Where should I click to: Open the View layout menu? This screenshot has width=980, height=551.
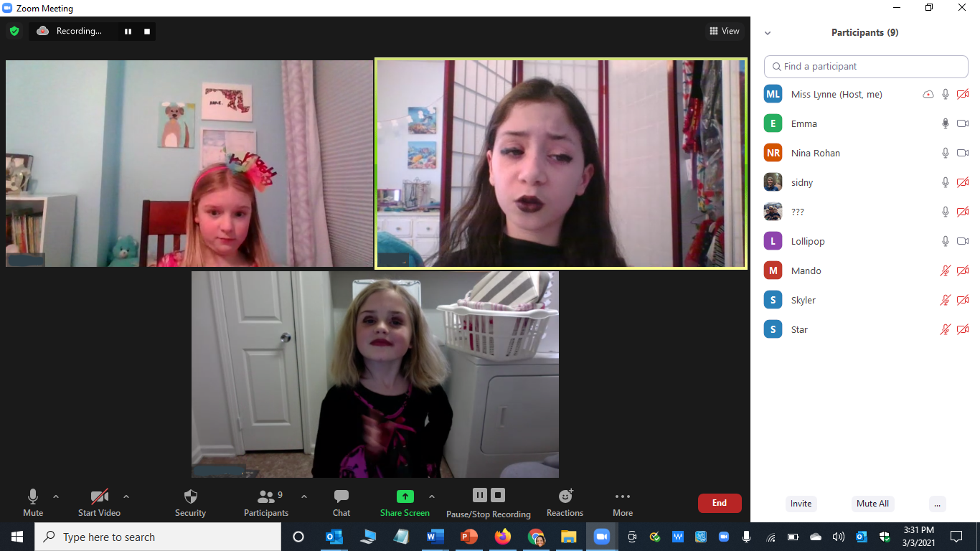[x=724, y=31]
